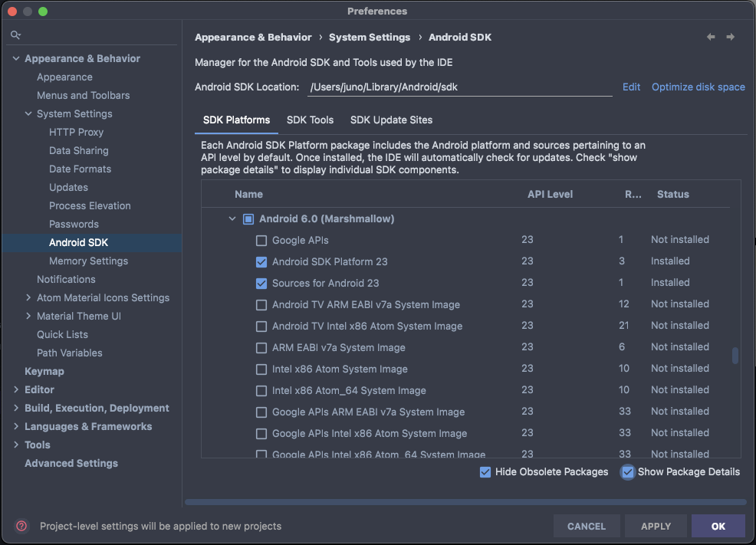This screenshot has width=756, height=545.
Task: Expand the Editor section
Action: pos(16,389)
